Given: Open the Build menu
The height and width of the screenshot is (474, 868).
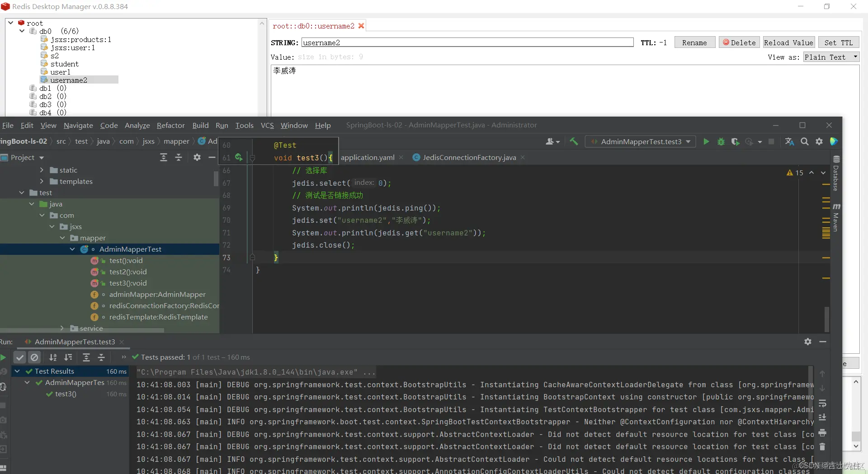Looking at the screenshot, I should (x=200, y=125).
